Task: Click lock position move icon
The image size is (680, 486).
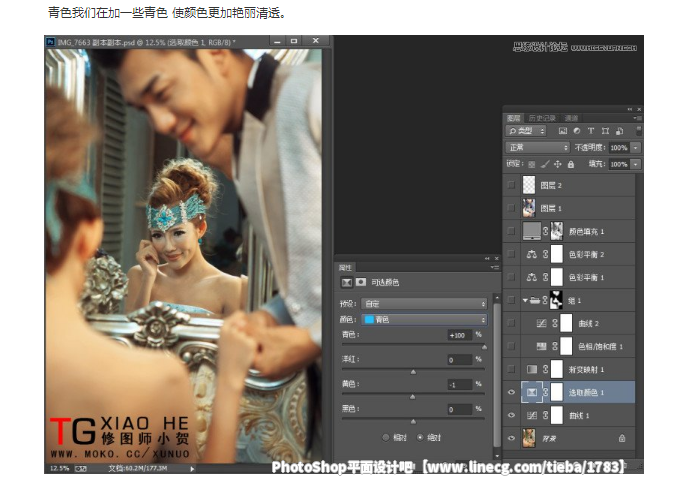Action: tap(558, 164)
